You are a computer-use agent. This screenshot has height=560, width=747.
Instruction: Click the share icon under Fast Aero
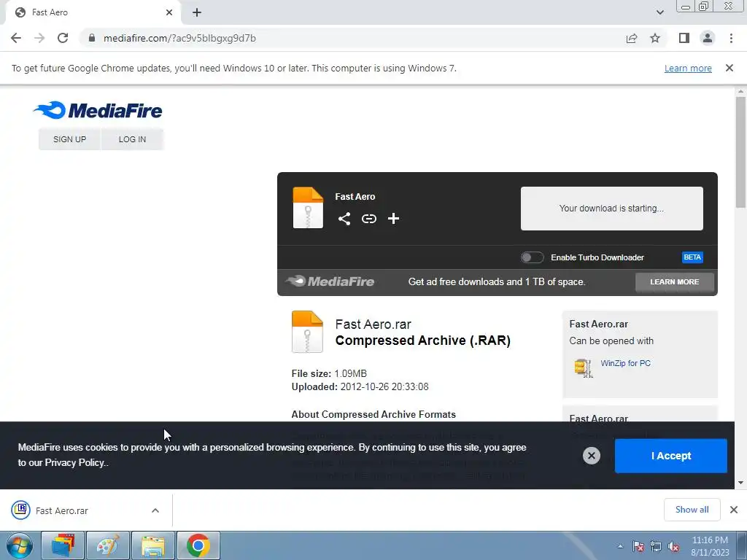click(x=344, y=219)
